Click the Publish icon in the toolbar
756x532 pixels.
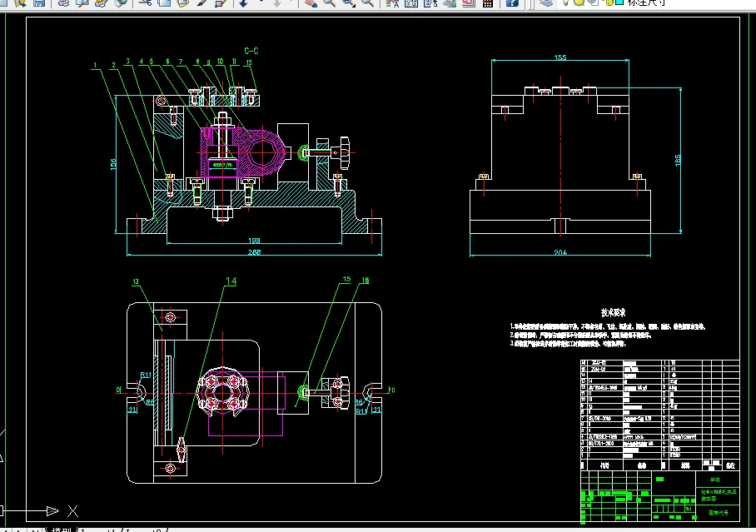101,2
